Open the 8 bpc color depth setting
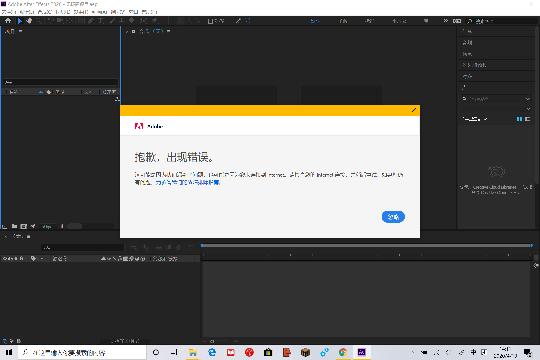This screenshot has height=360, width=540. tap(47, 226)
